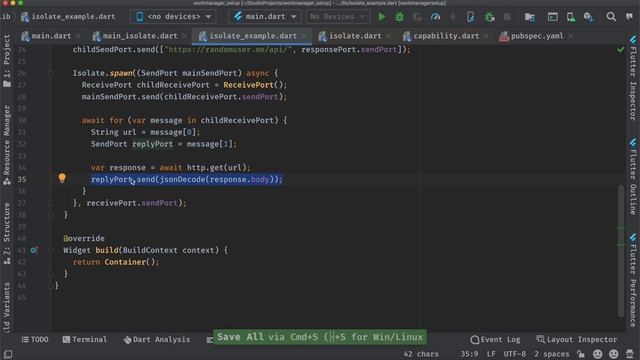Open the Terminal tool window
Viewport: 640px width, 360px height.
click(85, 340)
